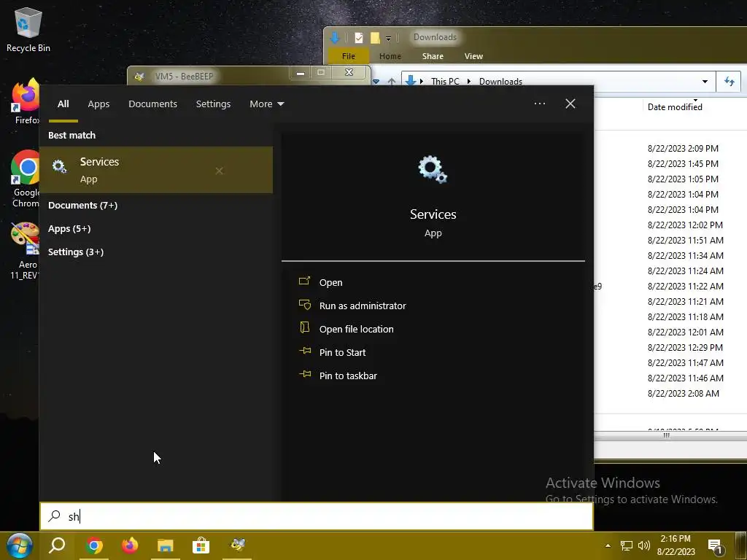Open the Recycle Bin desktop icon

(28, 29)
